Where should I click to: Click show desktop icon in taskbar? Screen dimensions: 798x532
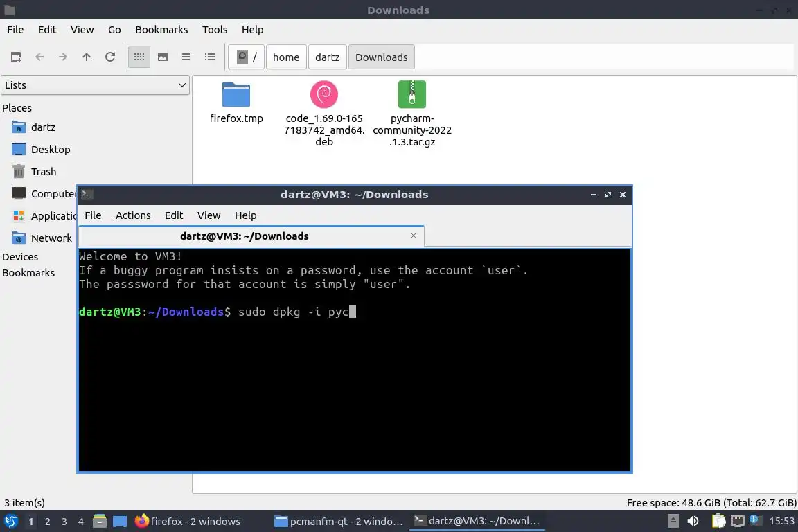120,522
